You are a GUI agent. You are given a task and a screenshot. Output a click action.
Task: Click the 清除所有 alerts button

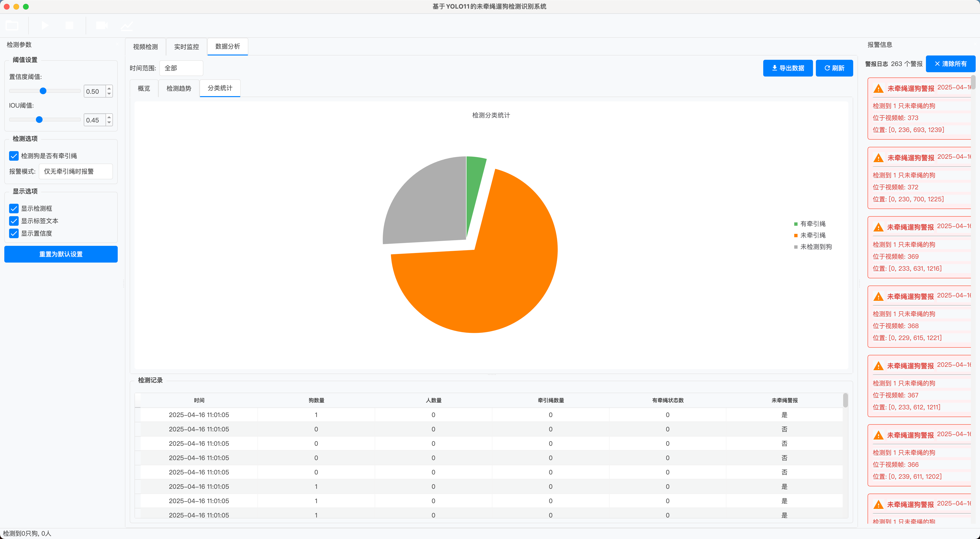[x=950, y=64]
